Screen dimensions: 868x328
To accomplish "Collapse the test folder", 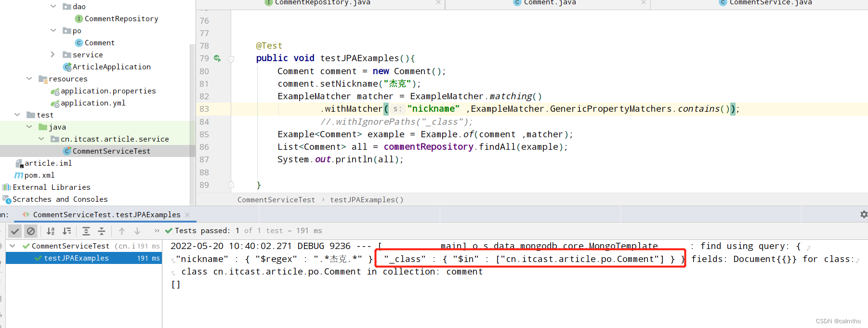I will (17, 115).
